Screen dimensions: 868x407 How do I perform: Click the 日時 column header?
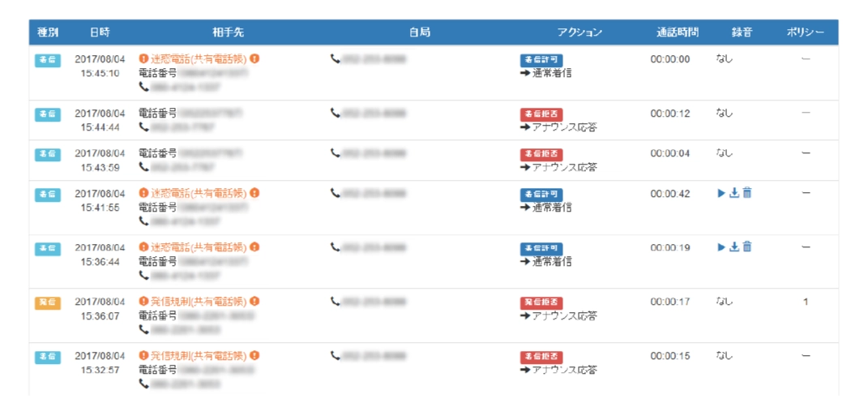pyautogui.click(x=100, y=32)
